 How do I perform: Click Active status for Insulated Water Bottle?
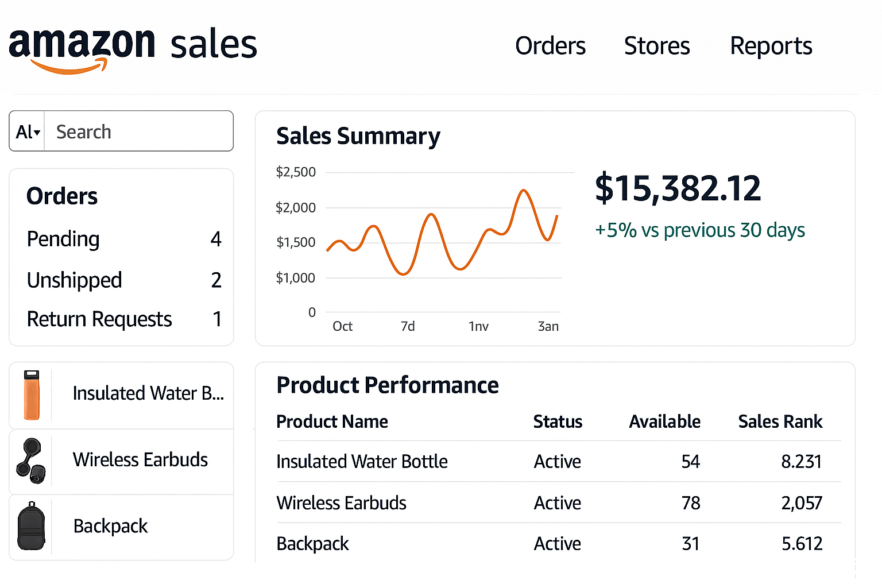pyautogui.click(x=558, y=462)
